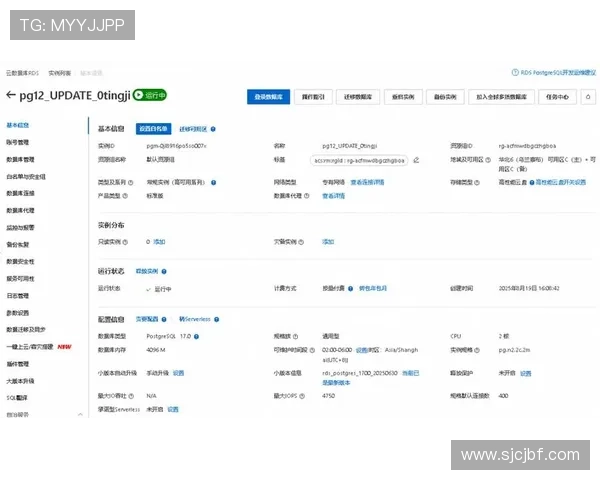Open 数据安全性 in the left sidebar
600x480 pixels.
[x=20, y=261]
